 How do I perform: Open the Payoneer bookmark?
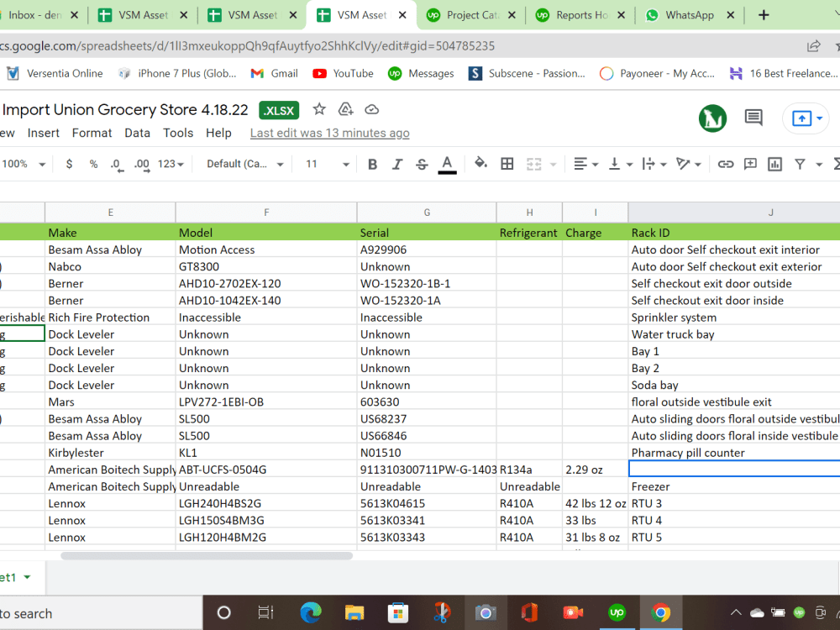pos(658,73)
